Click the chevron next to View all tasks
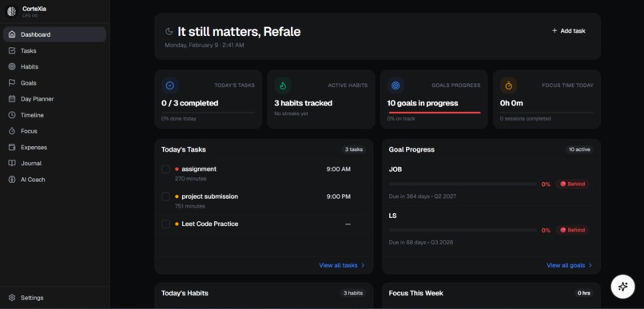Viewport: 644px width, 309px height. click(x=363, y=266)
